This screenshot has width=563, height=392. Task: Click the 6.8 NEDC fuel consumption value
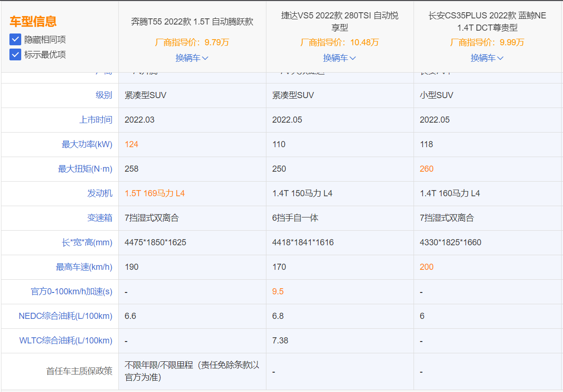click(278, 316)
